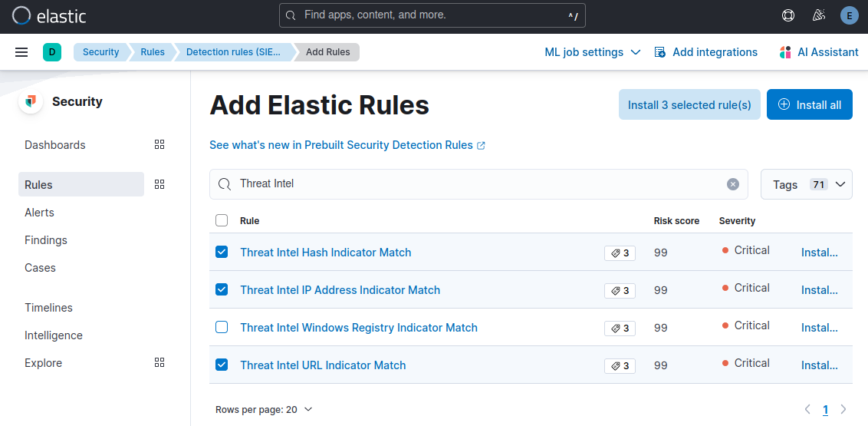Click the Install all button

tap(809, 104)
